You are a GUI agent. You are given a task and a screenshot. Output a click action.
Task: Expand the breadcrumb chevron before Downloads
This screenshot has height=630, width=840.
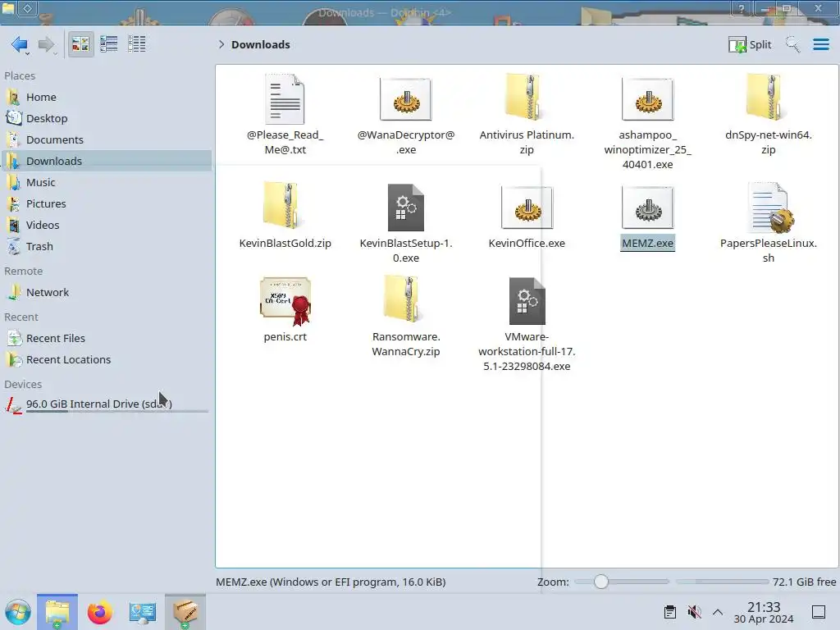[221, 44]
